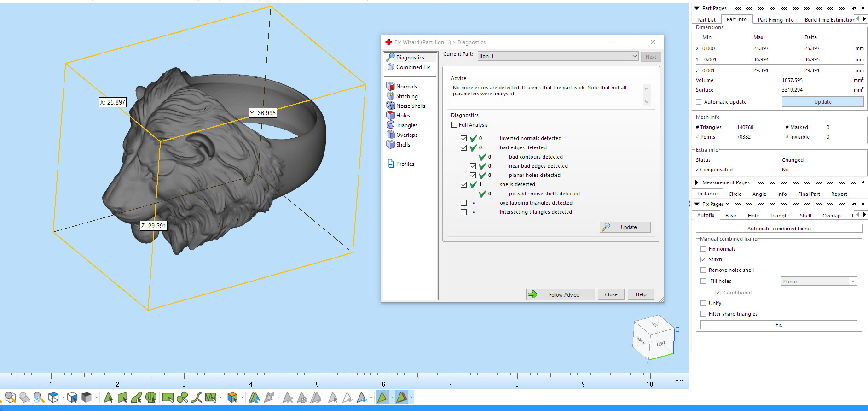Activate the green curve marking tool
This screenshot has height=411, width=868.
pyautogui.click(x=197, y=397)
